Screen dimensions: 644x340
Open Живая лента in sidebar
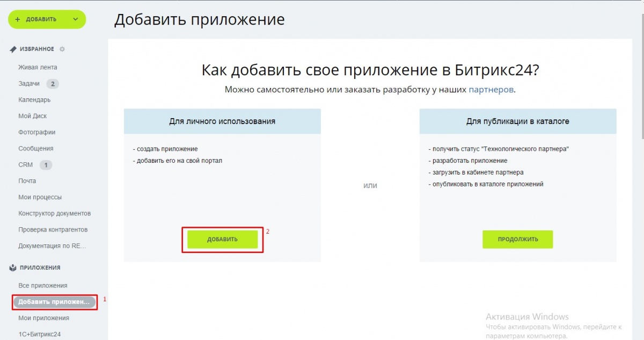coord(38,67)
